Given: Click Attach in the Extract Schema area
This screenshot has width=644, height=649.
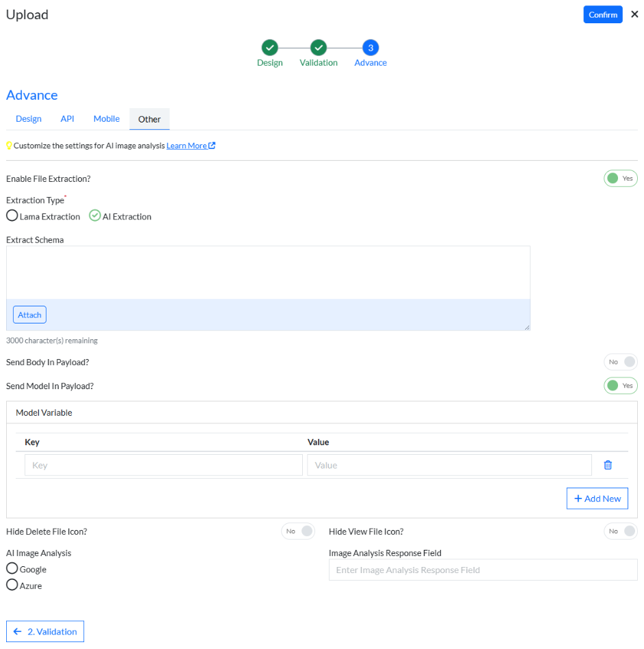Looking at the screenshot, I should click(29, 315).
